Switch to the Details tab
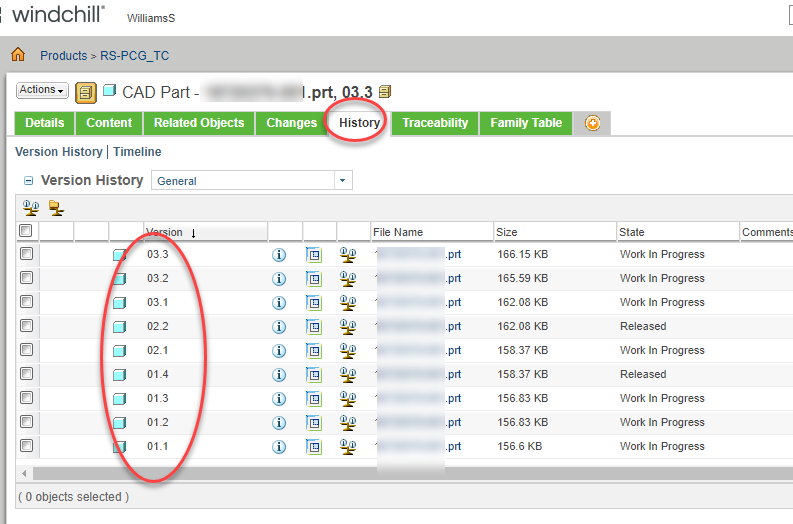 pyautogui.click(x=45, y=123)
